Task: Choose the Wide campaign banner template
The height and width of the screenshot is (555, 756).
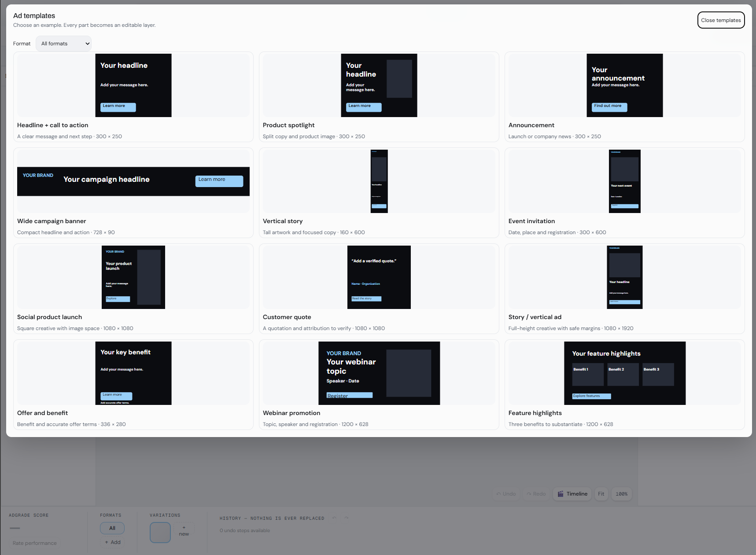Action: [133, 193]
